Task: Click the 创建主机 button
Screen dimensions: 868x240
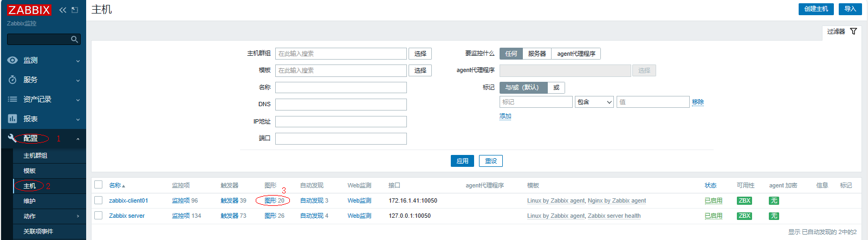Action: pyautogui.click(x=815, y=9)
